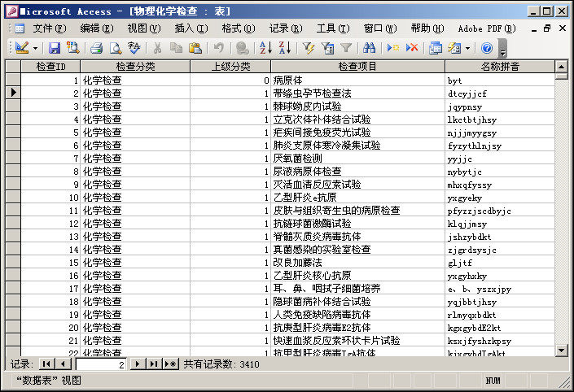Screen dimensions: 574x392
Task: Click the cell 人类免疫缺陷病毒抗体
Action: pyautogui.click(x=357, y=315)
